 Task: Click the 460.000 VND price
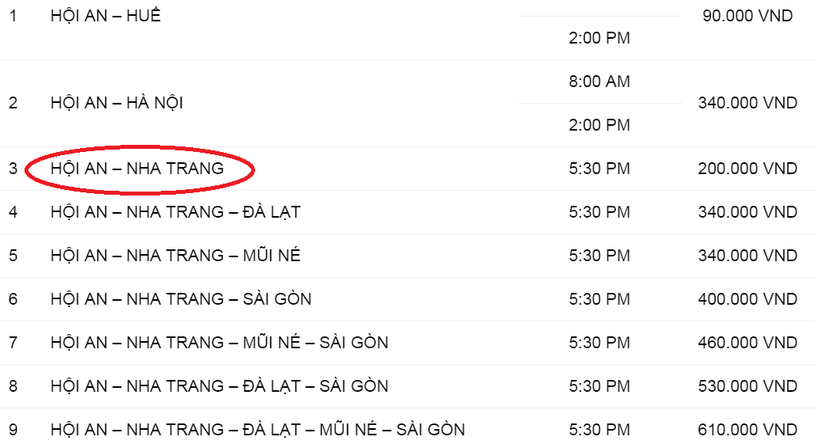pos(747,343)
